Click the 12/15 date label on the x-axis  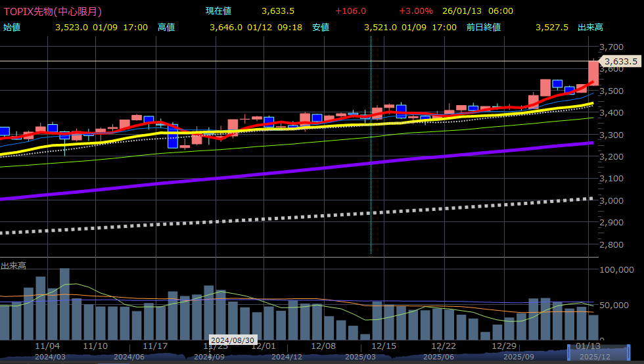coord(383,346)
